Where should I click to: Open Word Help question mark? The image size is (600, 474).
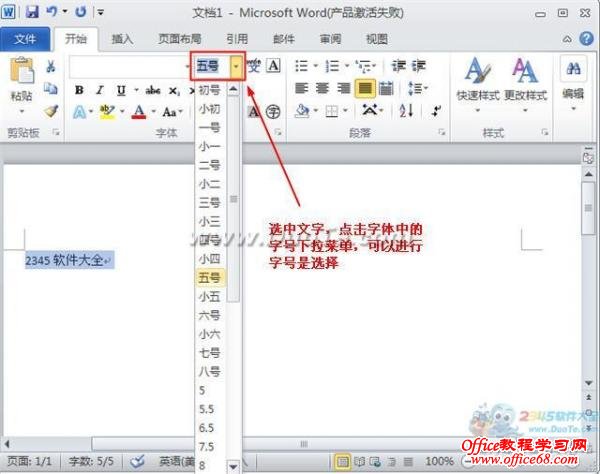click(586, 39)
